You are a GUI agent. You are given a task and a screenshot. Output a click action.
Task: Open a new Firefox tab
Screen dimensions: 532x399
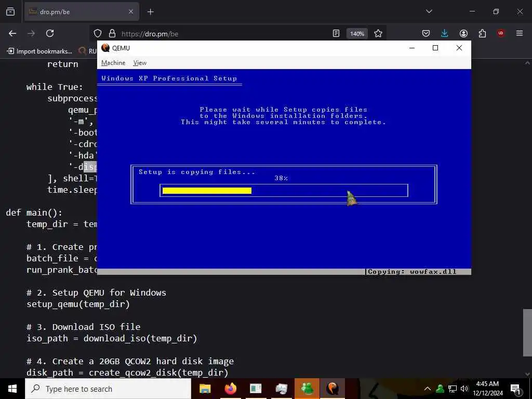(150, 12)
